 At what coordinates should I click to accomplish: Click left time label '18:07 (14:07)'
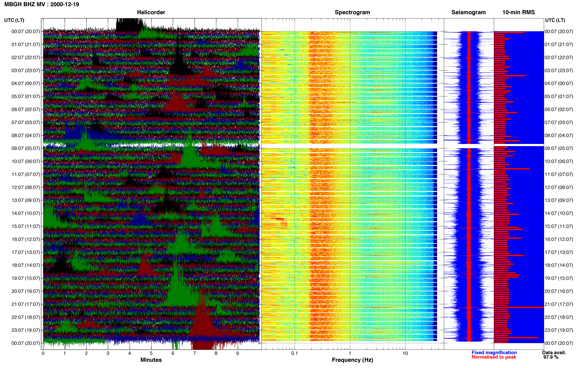click(26, 265)
